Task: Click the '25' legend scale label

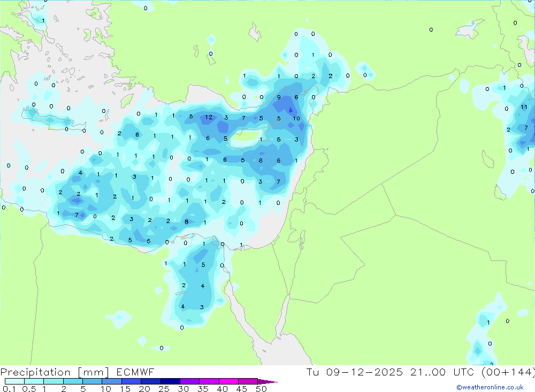Action: (164, 389)
